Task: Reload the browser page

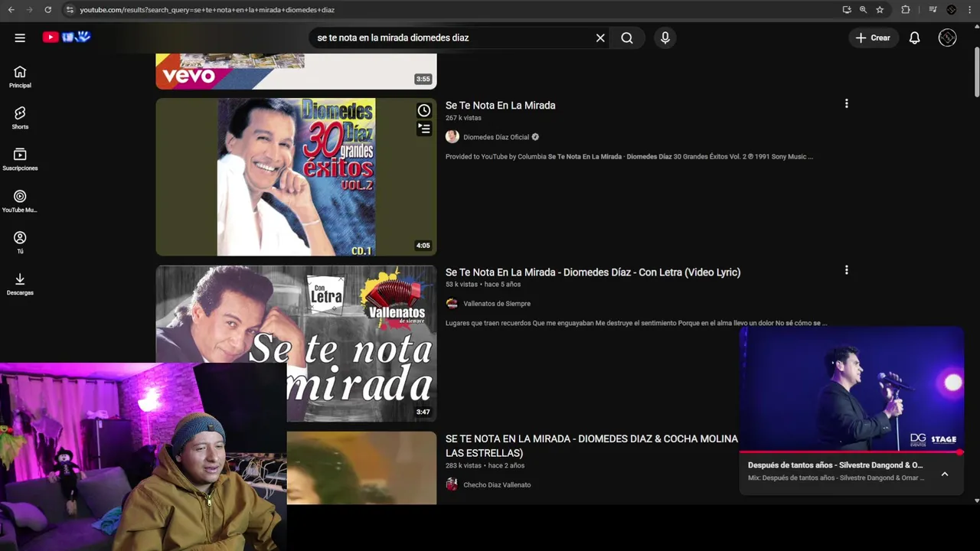Action: [x=47, y=10]
